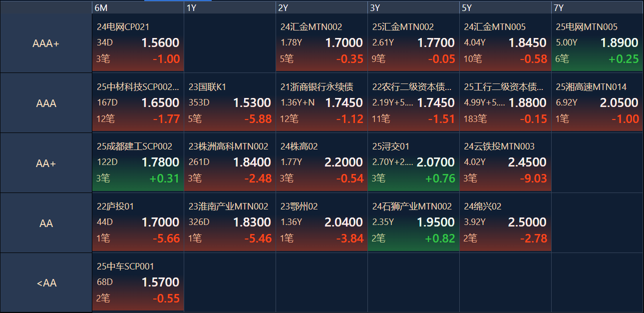Open the 23淮南产业MTN002 bond card
Screen dimensions: 644x313
click(230, 222)
